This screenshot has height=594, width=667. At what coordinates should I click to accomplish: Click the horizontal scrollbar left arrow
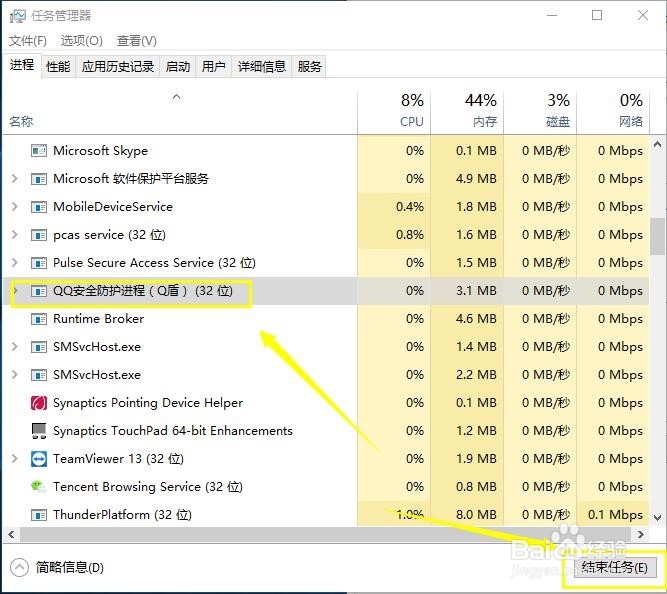[x=11, y=534]
